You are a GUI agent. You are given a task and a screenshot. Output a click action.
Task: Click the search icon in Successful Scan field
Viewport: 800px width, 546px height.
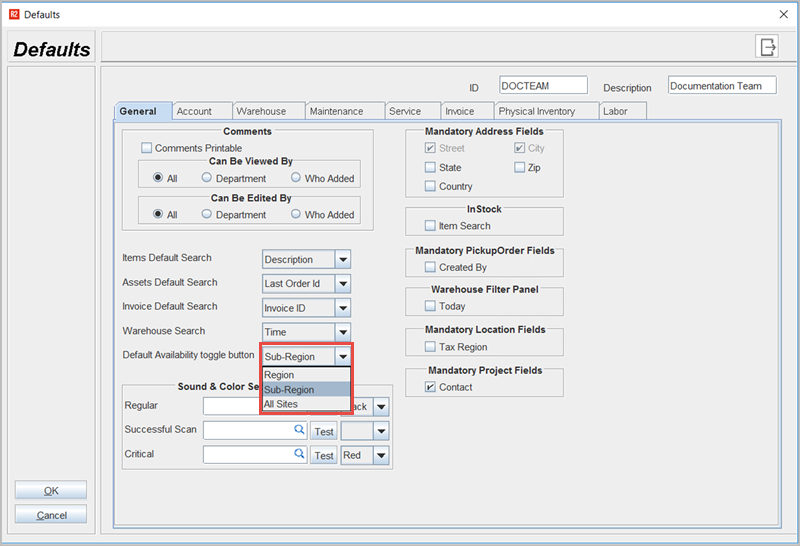[299, 430]
